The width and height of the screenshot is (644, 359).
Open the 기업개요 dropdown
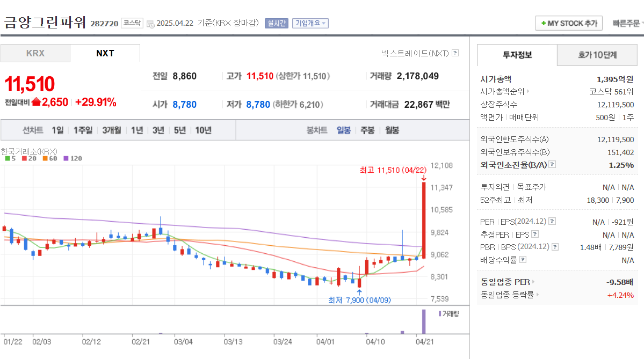[x=310, y=23]
